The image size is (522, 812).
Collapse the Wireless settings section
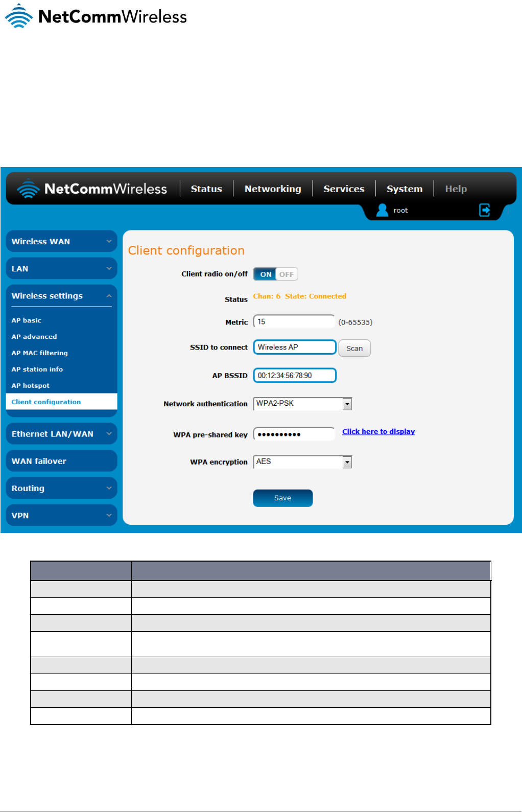coord(61,296)
